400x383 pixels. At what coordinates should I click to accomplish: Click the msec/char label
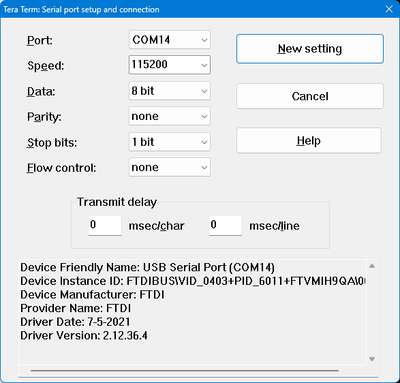(x=156, y=226)
